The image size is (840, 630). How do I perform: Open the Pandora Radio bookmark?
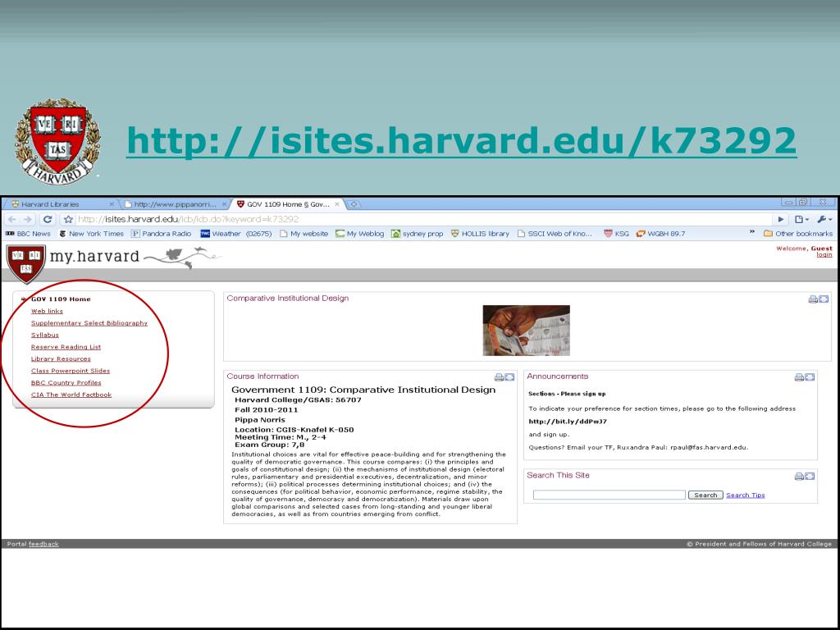tap(162, 234)
